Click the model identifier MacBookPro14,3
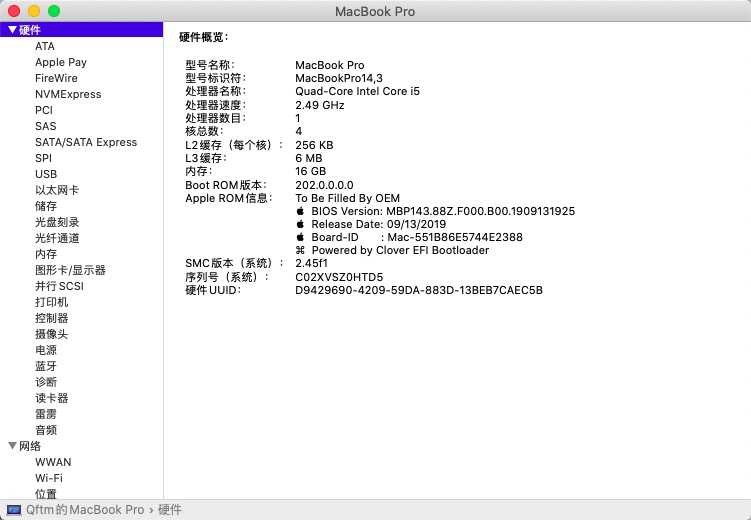Screen dimensions: 751x520 click(339, 78)
